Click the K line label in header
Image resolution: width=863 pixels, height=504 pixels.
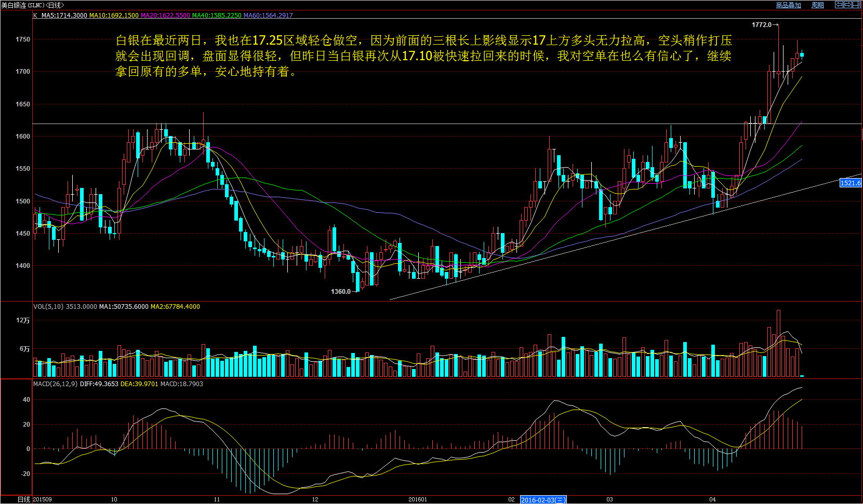pos(35,16)
